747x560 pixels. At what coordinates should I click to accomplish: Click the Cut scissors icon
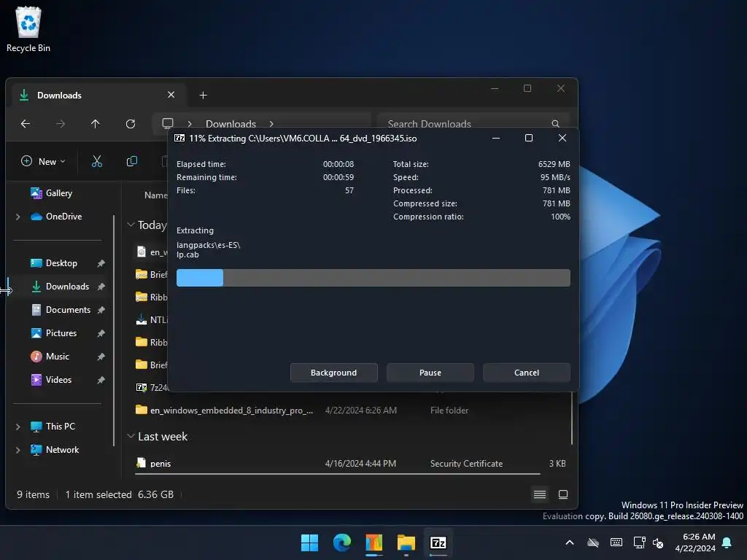click(x=97, y=161)
